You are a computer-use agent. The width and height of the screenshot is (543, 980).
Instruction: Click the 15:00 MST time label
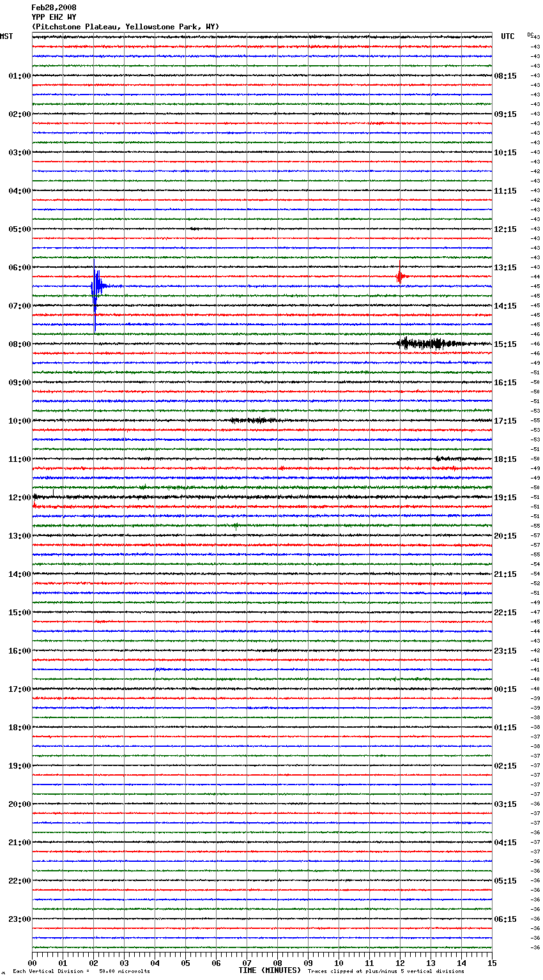coord(20,613)
